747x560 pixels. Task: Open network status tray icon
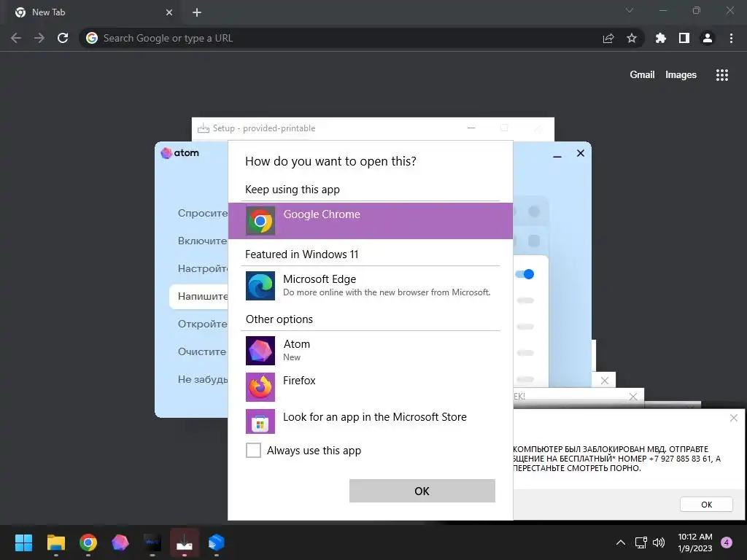641,542
